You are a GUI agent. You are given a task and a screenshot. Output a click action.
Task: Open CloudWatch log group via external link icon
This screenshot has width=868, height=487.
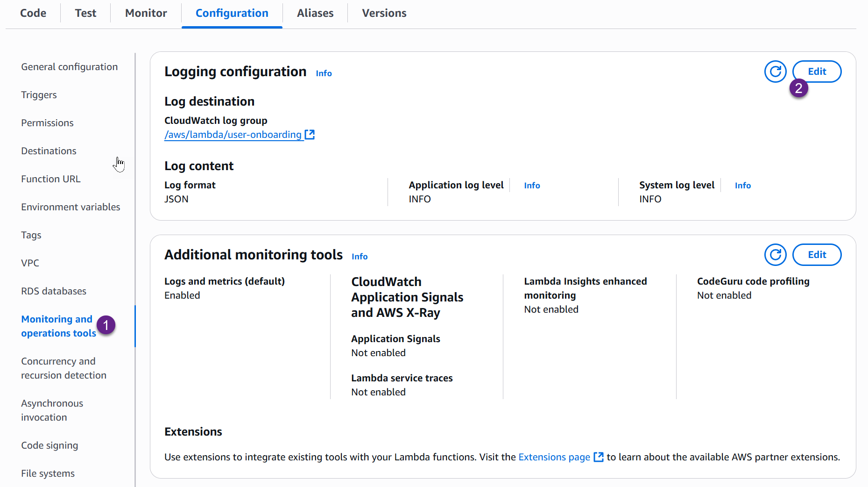coord(310,134)
